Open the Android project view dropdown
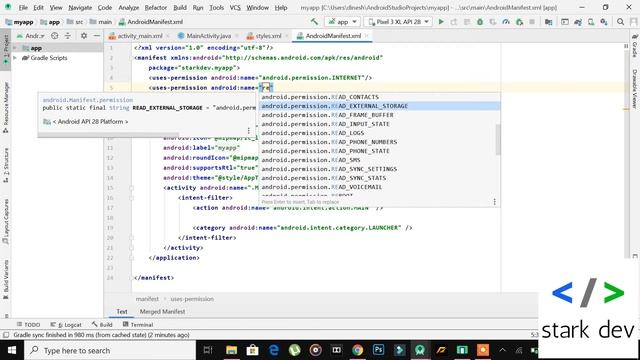 click(x=31, y=36)
